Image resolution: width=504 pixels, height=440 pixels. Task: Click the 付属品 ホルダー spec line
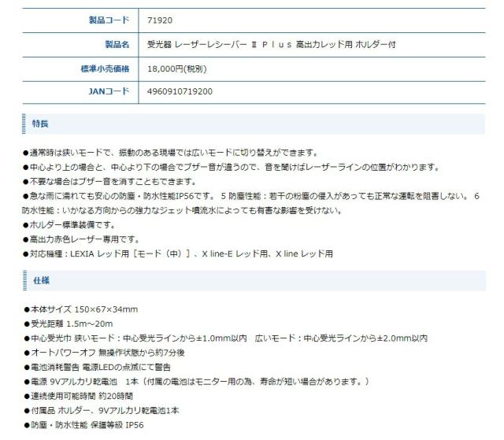[x=102, y=410]
